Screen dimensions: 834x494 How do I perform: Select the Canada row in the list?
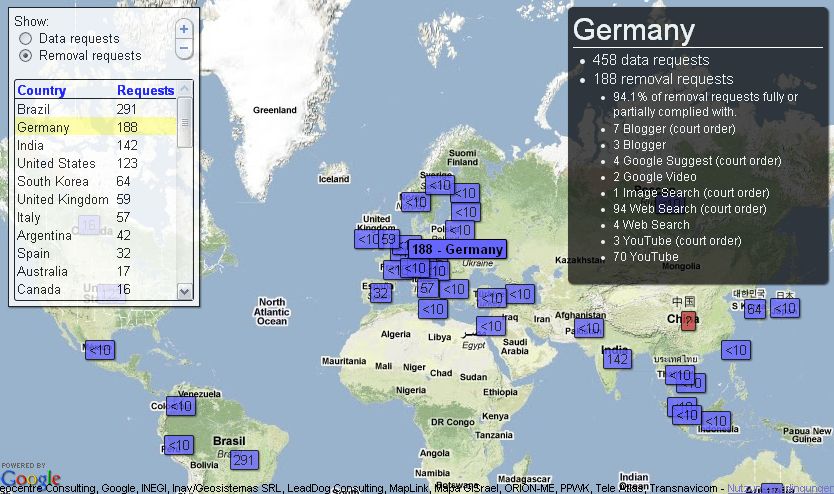96,289
